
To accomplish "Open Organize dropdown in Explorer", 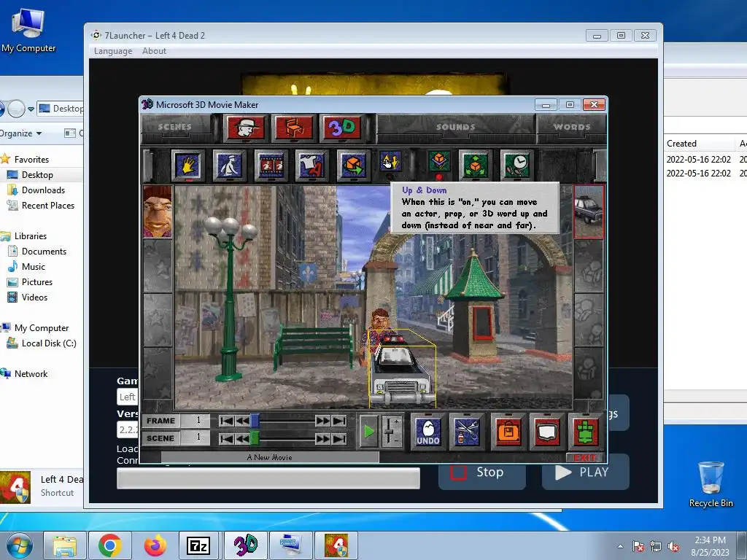I will click(20, 133).
